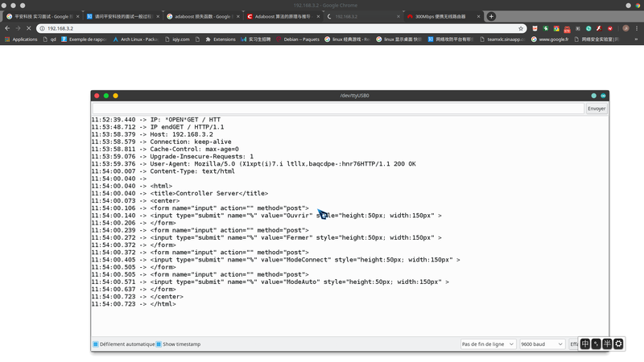
Task: Open the Chrome three-dot menu
Action: tap(637, 28)
